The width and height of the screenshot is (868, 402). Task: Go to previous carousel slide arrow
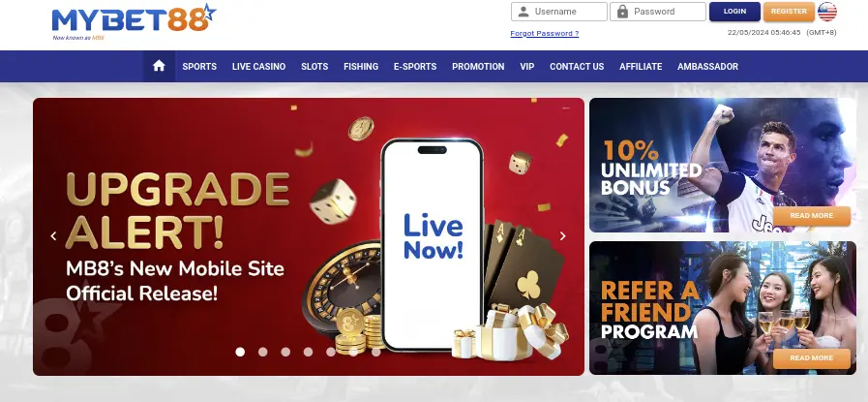[53, 236]
